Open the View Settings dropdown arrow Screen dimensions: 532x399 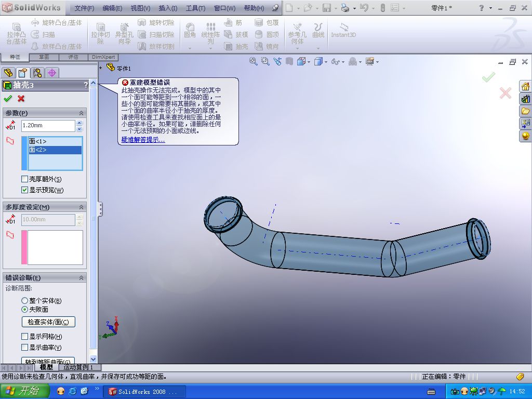(377, 62)
